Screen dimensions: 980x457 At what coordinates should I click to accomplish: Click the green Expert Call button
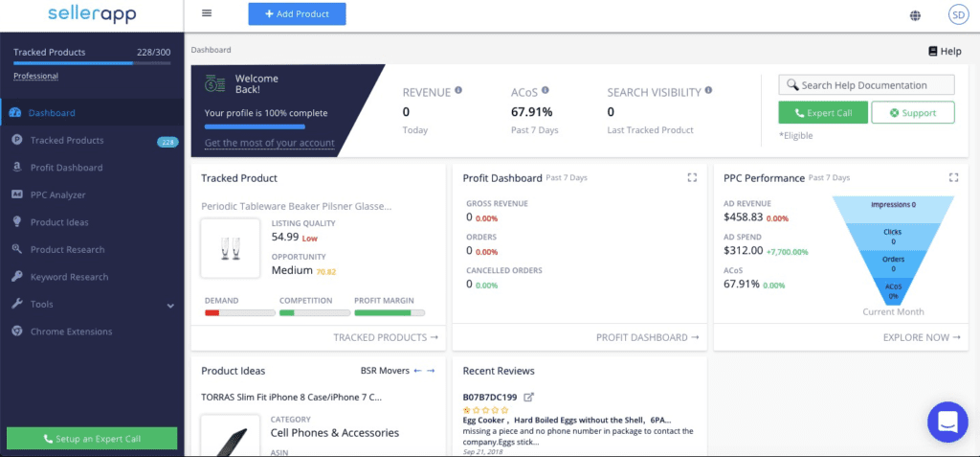pos(823,113)
